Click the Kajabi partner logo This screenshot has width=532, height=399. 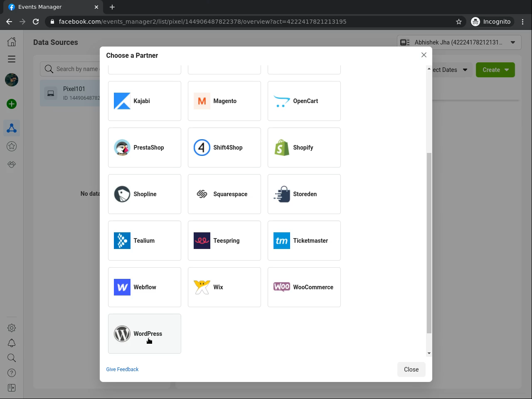pyautogui.click(x=122, y=101)
